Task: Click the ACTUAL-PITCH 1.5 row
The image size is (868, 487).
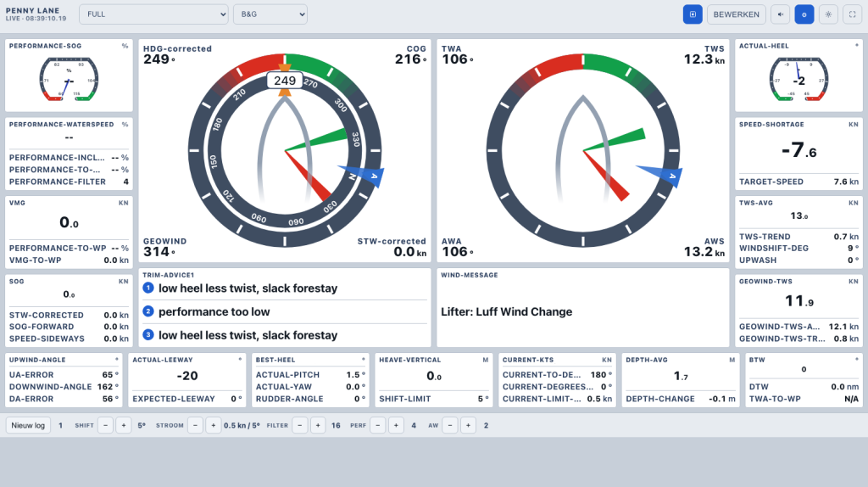Action: 310,375
